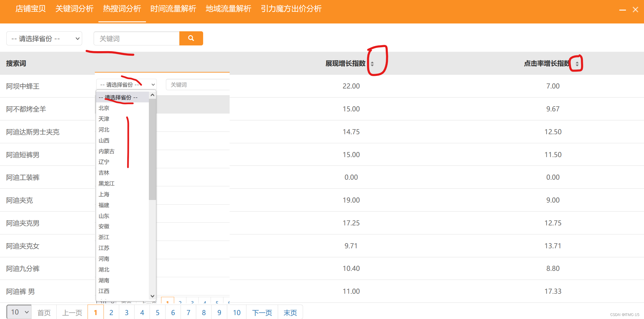The height and width of the screenshot is (319, 644).
Task: Pick 江西 province option
Action: pos(104,291)
